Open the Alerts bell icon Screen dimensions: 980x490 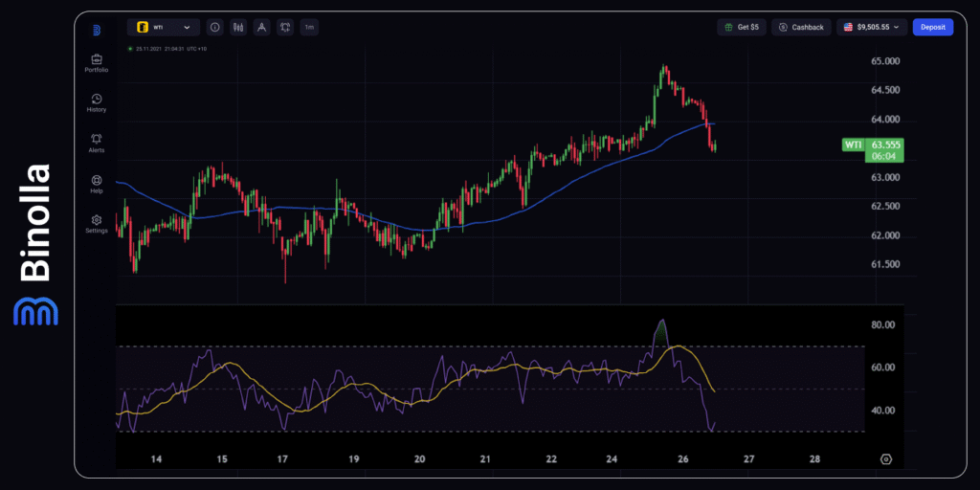pos(97,143)
